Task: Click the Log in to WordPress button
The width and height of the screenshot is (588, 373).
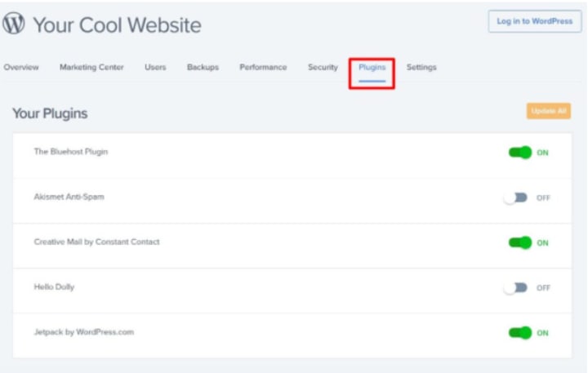Action: tap(535, 21)
